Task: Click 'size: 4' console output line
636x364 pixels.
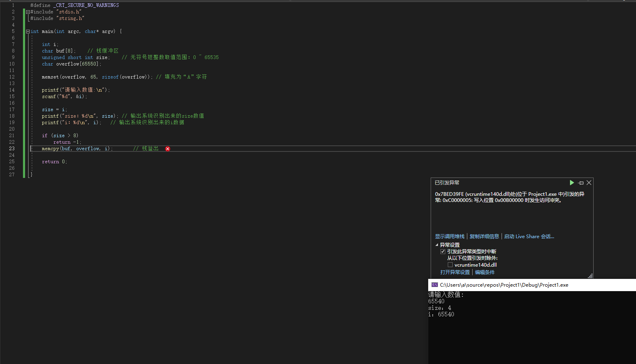Action: [440, 308]
